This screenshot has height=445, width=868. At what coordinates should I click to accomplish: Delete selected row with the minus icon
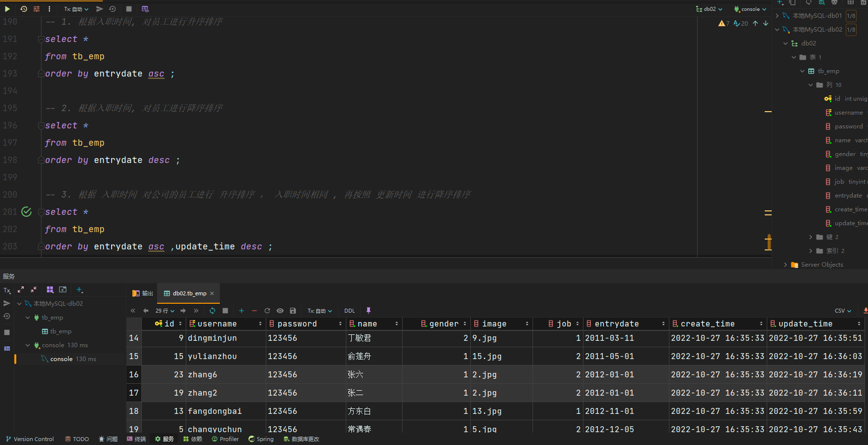pos(254,311)
